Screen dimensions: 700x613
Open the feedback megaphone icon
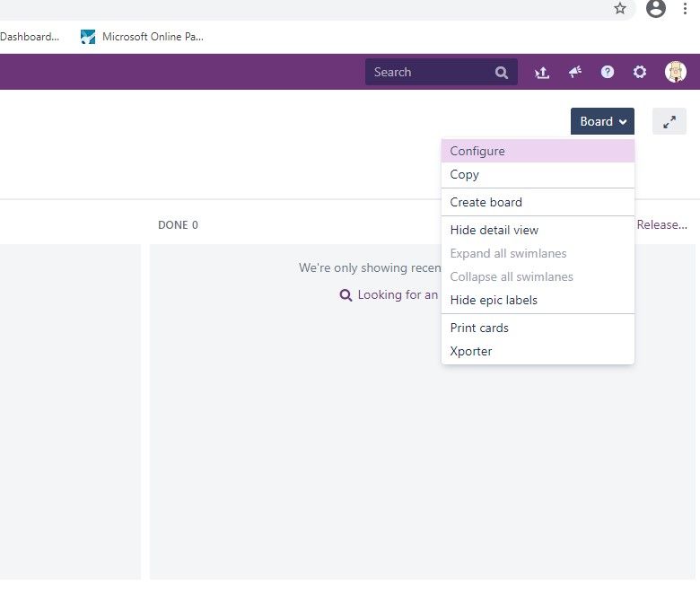click(x=575, y=72)
